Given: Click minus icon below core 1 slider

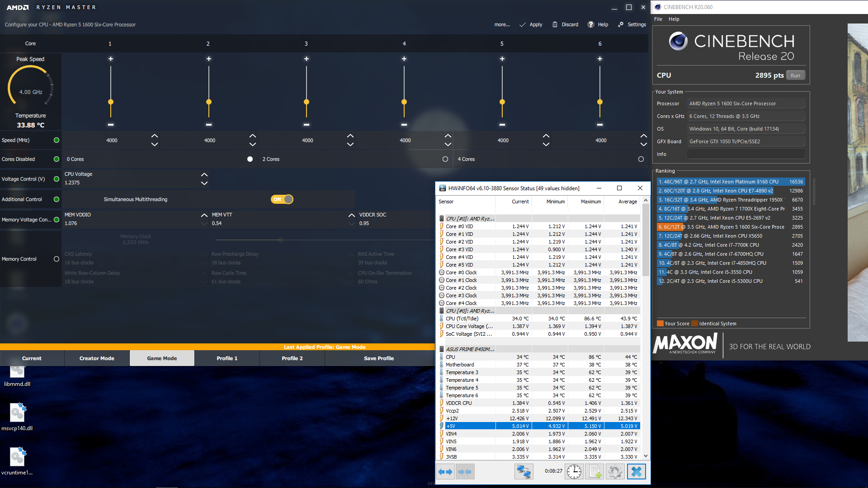Looking at the screenshot, I should click(111, 124).
